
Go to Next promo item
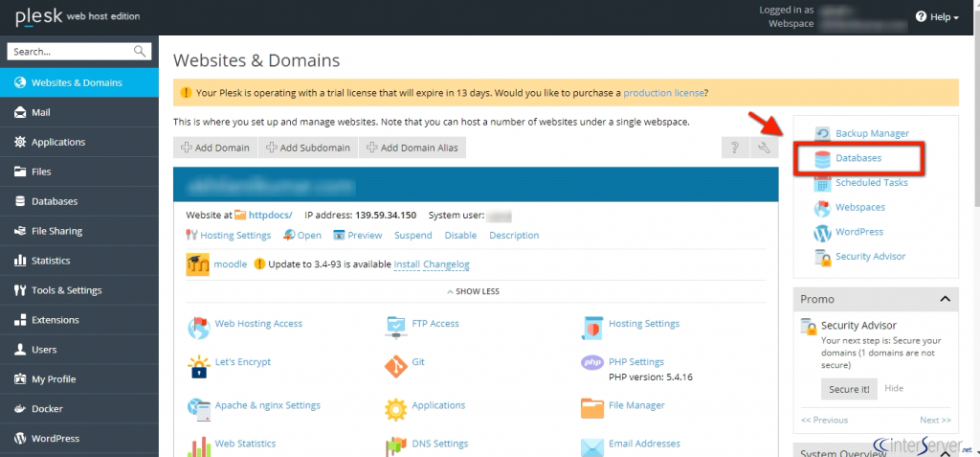coord(935,420)
